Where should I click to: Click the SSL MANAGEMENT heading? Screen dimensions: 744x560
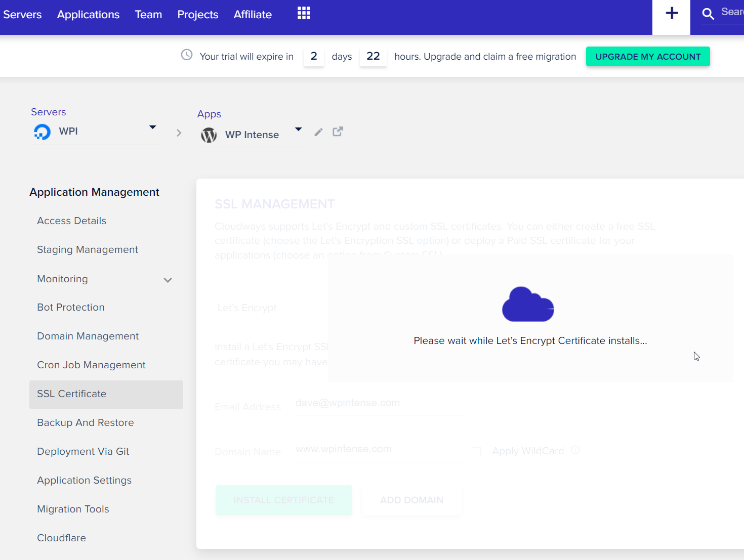[x=275, y=204]
